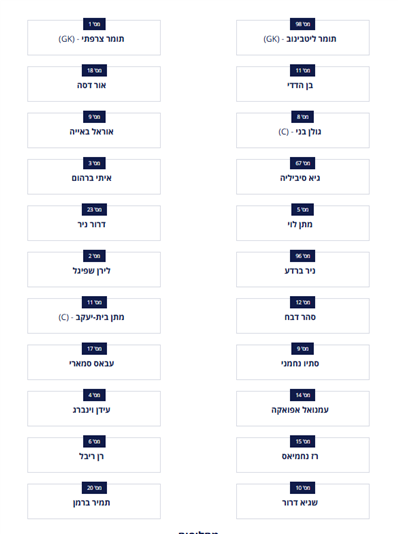The image size is (398, 534).
Task: Select the עידן וינברג player card
Action: (94, 408)
